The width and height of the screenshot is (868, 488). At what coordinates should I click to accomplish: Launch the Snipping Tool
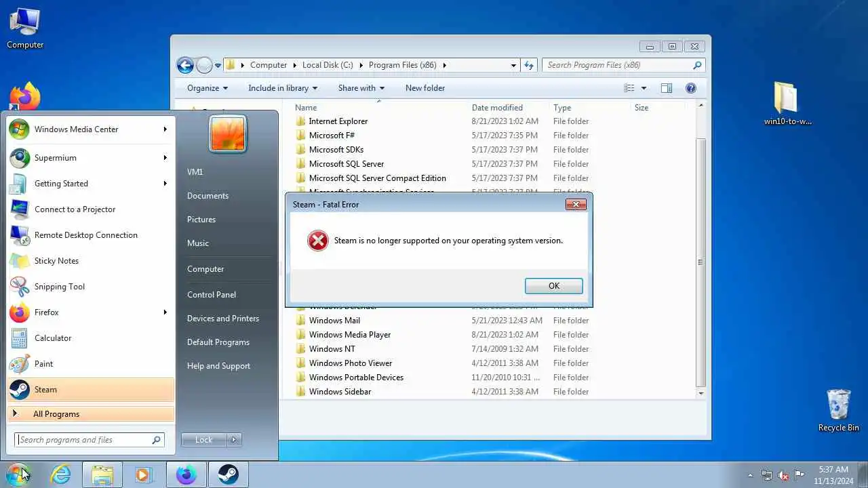coord(90,287)
